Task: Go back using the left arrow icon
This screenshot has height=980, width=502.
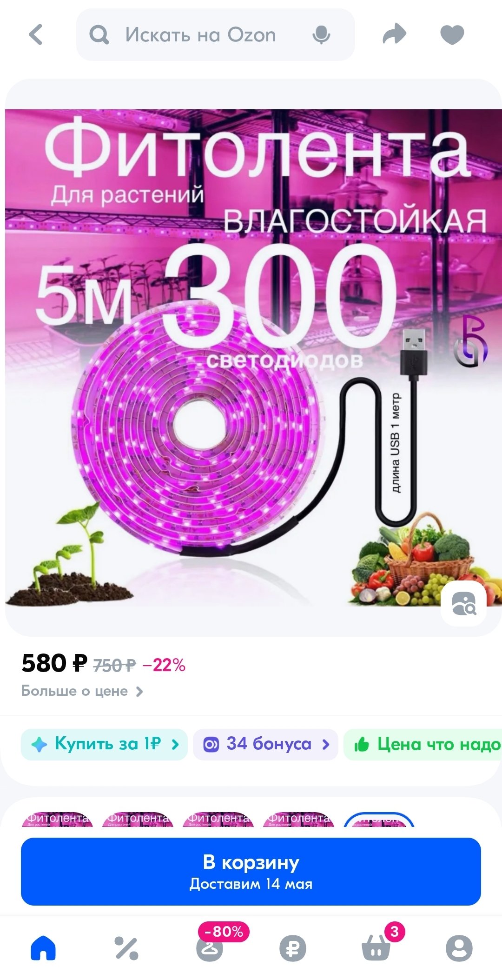Action: [36, 34]
